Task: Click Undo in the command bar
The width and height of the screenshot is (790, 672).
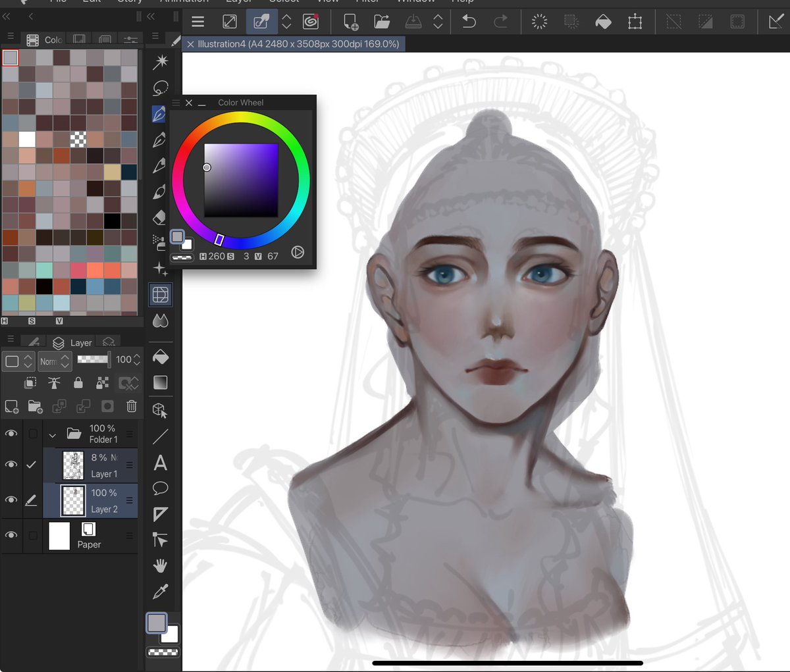Action: [469, 22]
